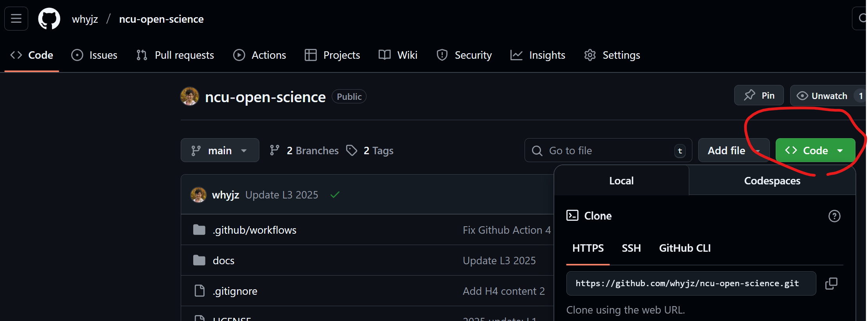Open the Projects tab
Viewport: 868px width, 321px height.
click(x=332, y=55)
